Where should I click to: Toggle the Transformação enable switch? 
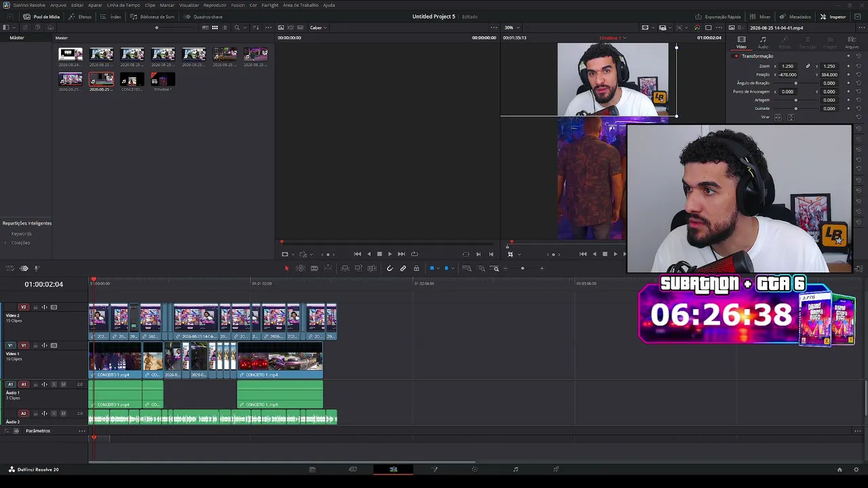(x=736, y=56)
